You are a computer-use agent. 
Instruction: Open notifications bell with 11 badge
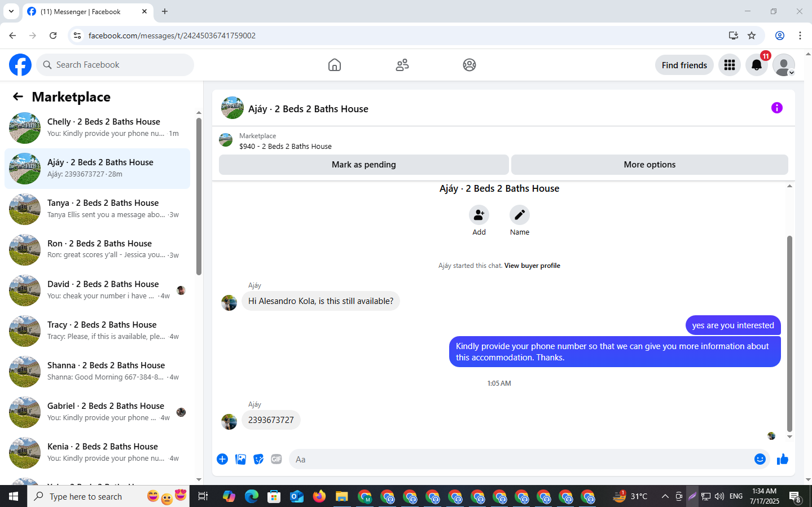(757, 65)
